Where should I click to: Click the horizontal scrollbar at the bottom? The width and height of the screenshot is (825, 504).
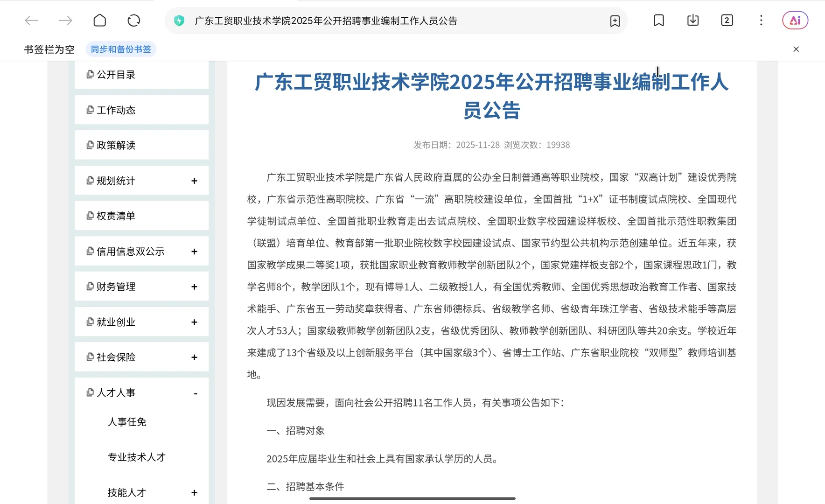(412, 498)
